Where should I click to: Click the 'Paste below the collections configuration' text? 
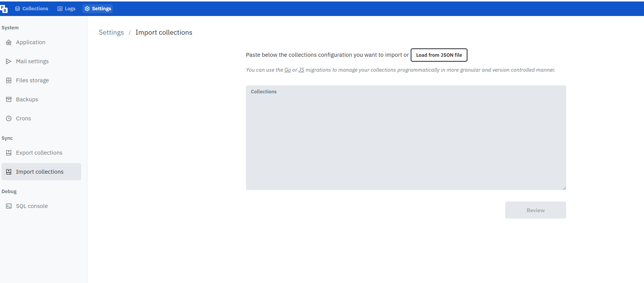point(327,55)
